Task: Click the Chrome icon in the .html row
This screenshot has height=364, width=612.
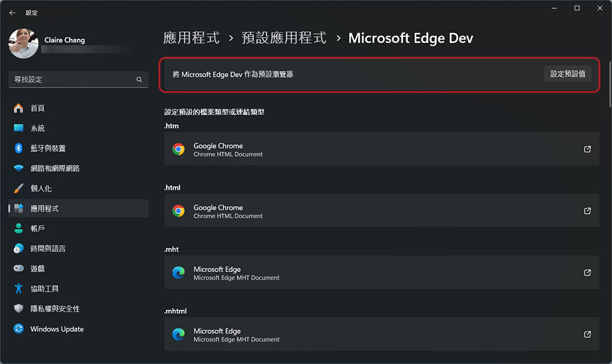Action: coord(178,210)
